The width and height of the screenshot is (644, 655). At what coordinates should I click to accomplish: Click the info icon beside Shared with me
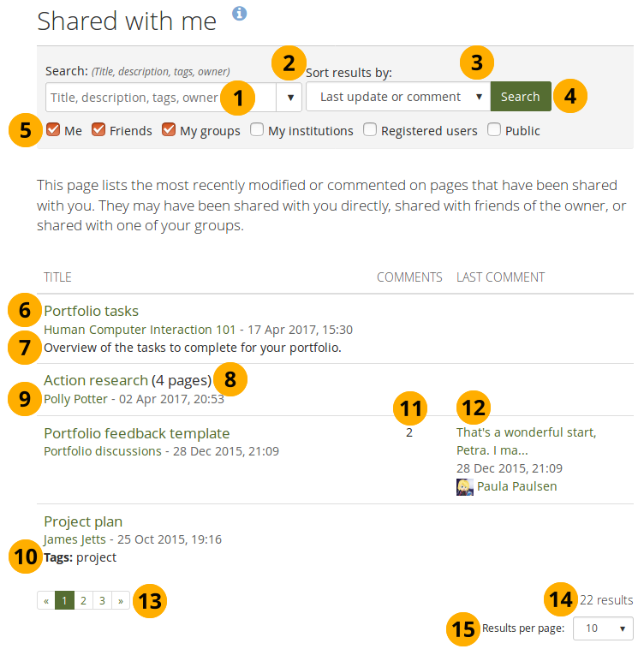pyautogui.click(x=240, y=14)
